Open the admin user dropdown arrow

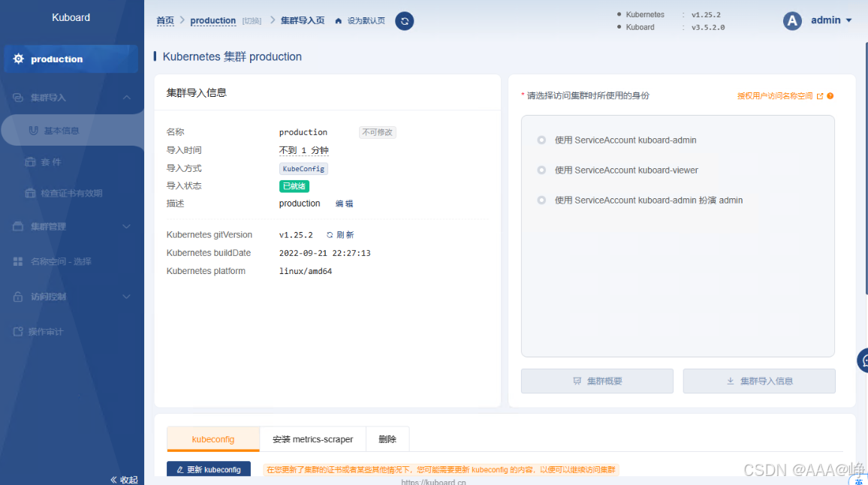(x=848, y=20)
